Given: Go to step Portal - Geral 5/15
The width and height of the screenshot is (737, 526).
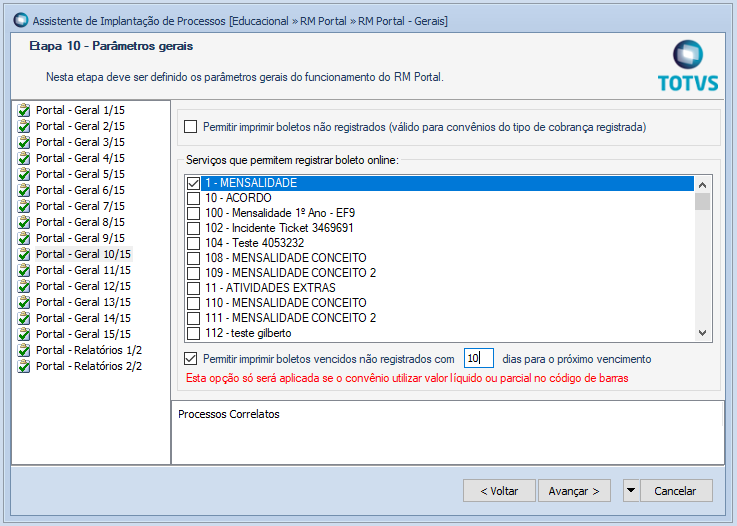Looking at the screenshot, I should [x=80, y=174].
